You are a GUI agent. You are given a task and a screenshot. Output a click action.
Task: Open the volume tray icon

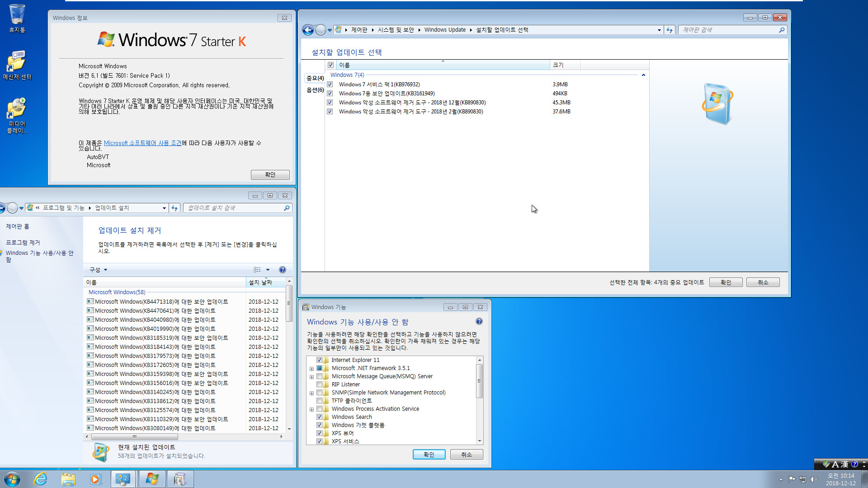point(814,479)
